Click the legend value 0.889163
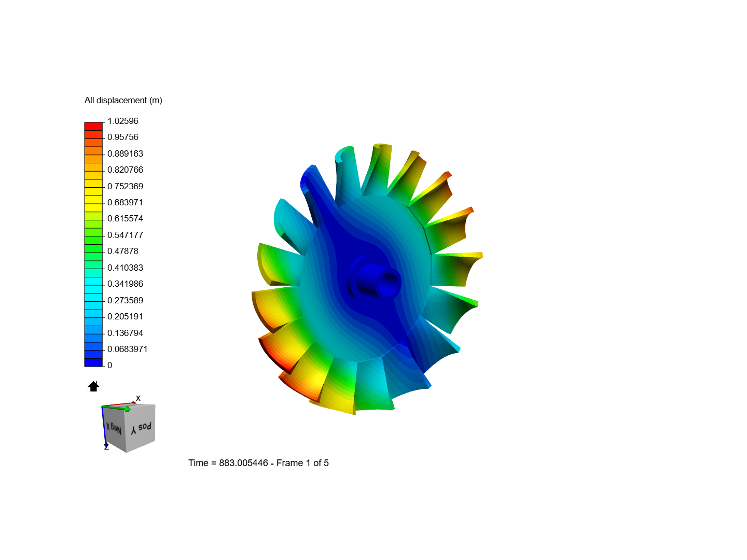Viewport: 747px width, 560px height. pos(125,153)
